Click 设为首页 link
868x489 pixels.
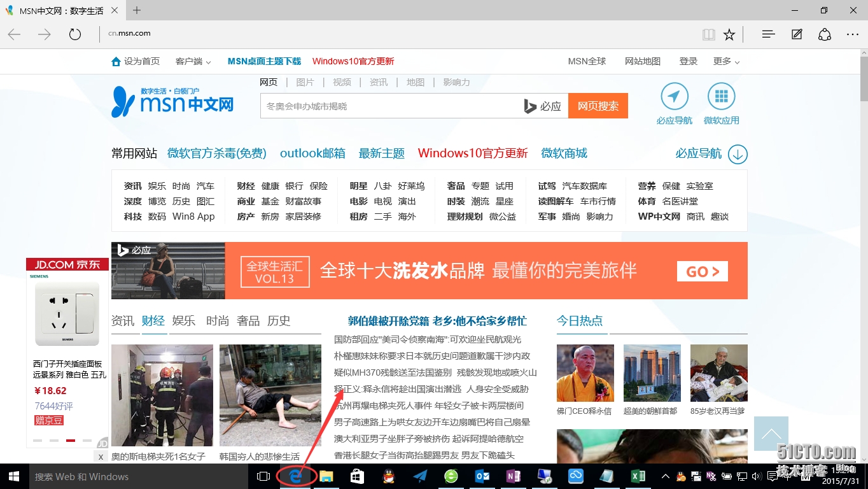(x=136, y=61)
